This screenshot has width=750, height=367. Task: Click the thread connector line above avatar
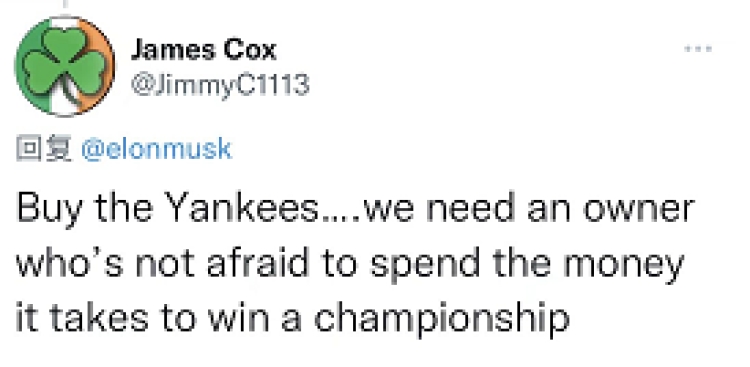pyautogui.click(x=65, y=4)
